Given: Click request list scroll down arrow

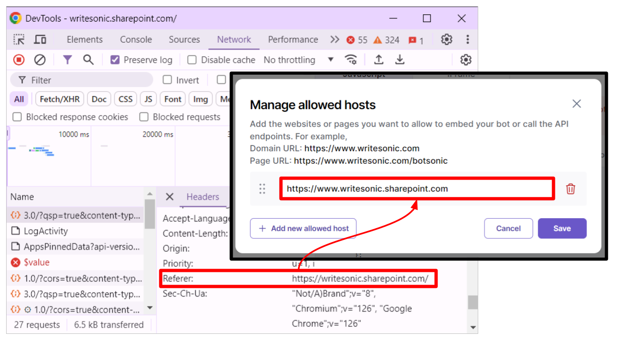Looking at the screenshot, I should click(150, 308).
